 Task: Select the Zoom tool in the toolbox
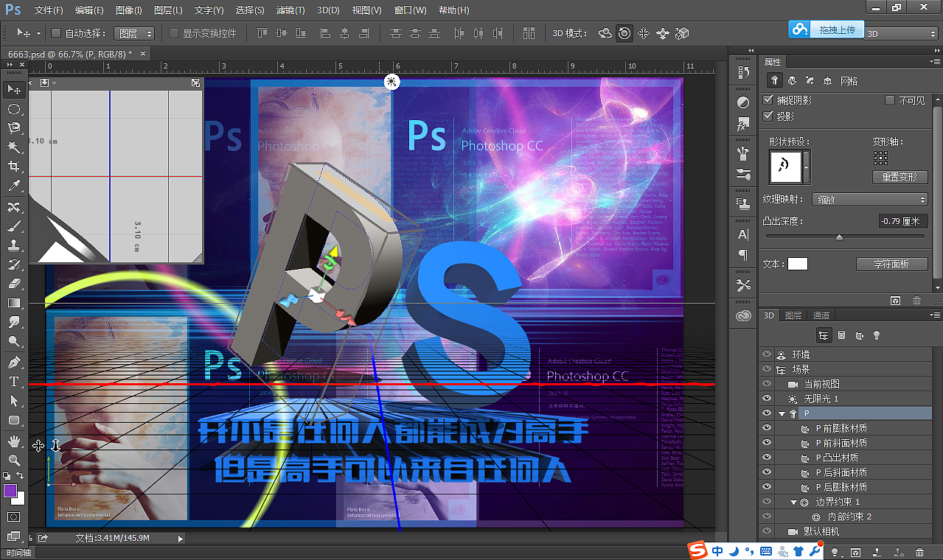[13, 461]
